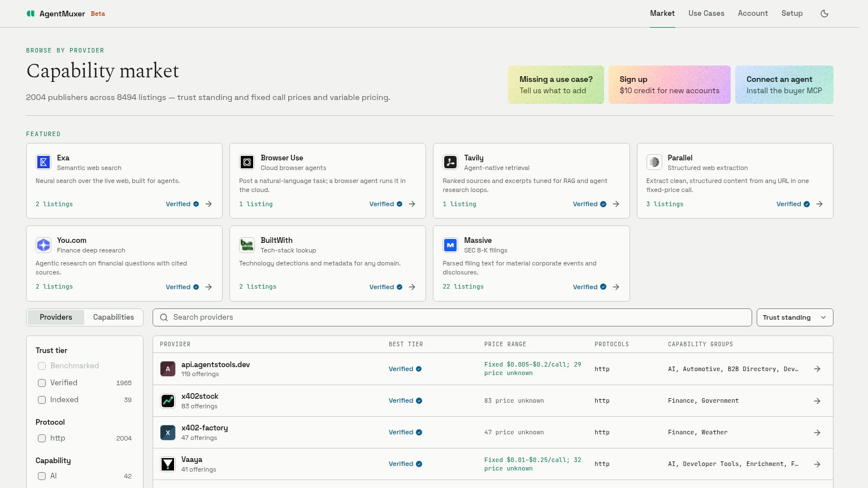Image resolution: width=868 pixels, height=488 pixels.
Task: Click x402-factory avatar icon
Action: pyautogui.click(x=168, y=432)
